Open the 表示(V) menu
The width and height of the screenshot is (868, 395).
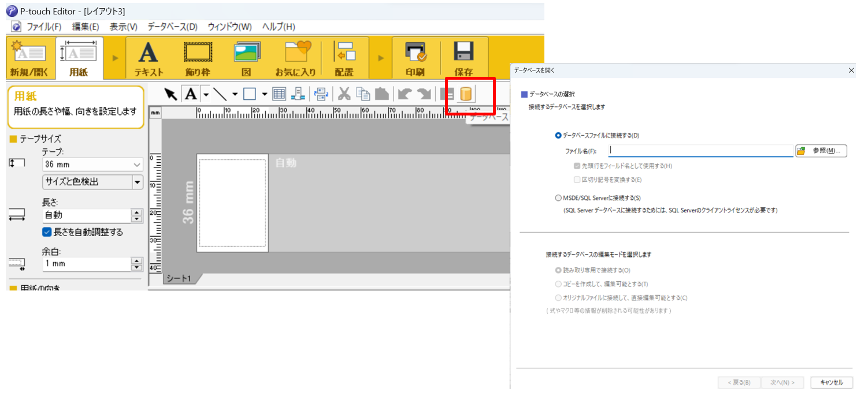[124, 27]
